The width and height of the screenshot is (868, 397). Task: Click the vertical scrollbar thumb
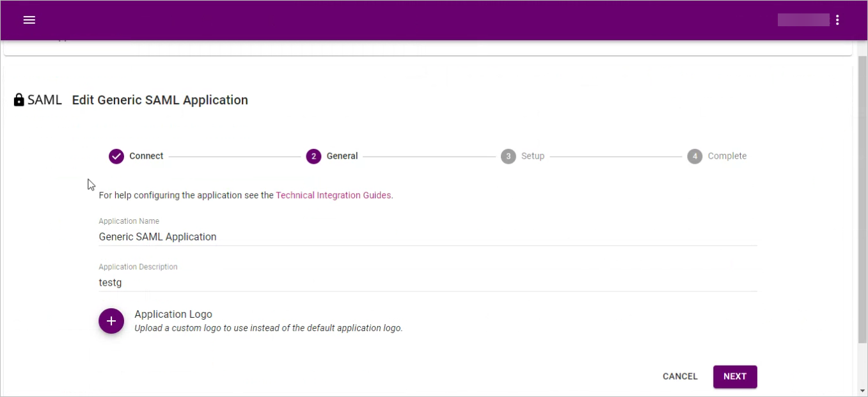[862, 198]
